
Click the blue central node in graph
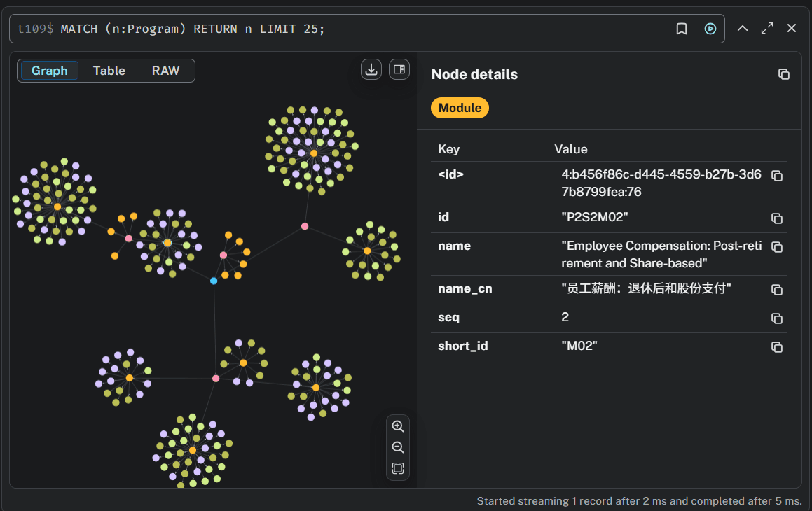tap(214, 281)
